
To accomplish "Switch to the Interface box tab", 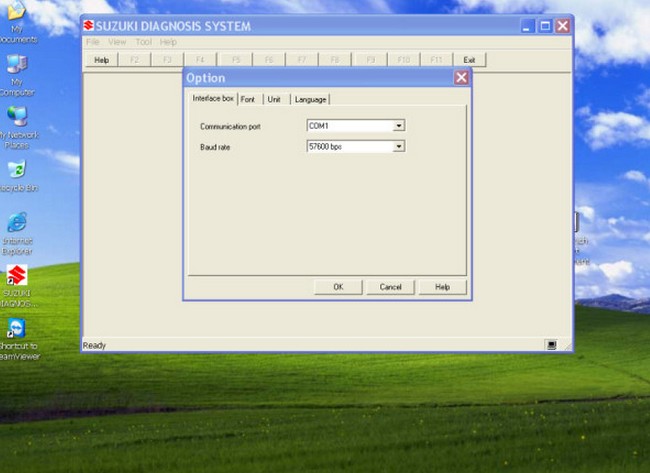I will coord(213,98).
